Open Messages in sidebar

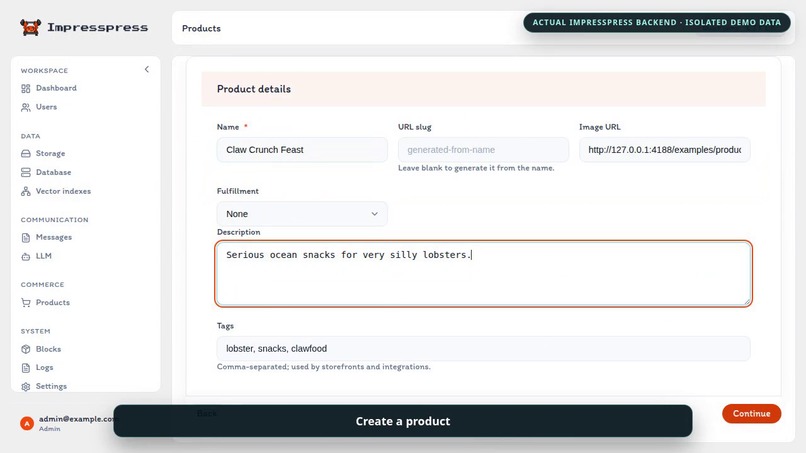(x=54, y=237)
